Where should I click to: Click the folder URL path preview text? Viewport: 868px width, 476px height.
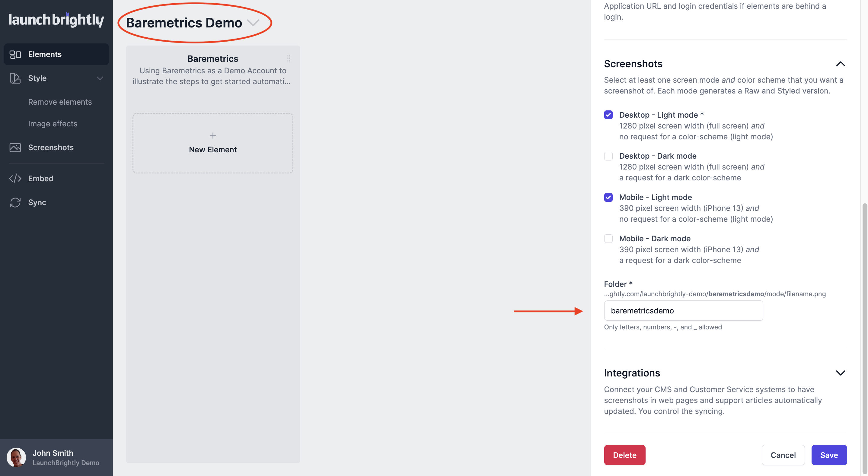click(715, 294)
